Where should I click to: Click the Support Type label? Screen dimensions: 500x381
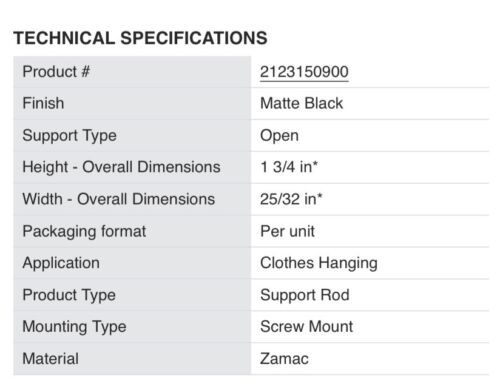(x=69, y=136)
